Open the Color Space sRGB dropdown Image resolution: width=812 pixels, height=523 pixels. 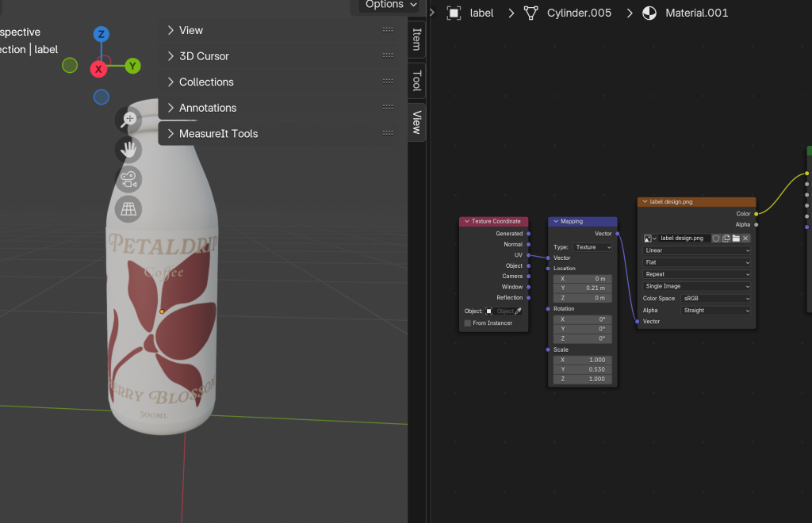[715, 299]
